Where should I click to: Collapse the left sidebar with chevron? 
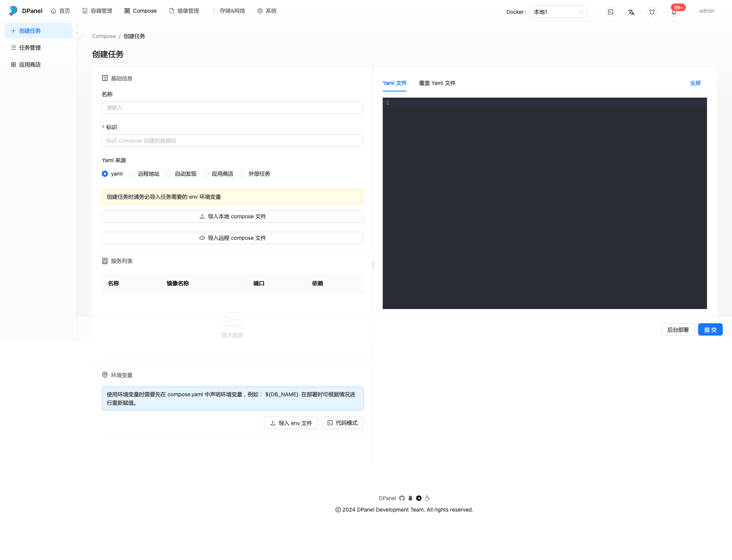tap(77, 33)
